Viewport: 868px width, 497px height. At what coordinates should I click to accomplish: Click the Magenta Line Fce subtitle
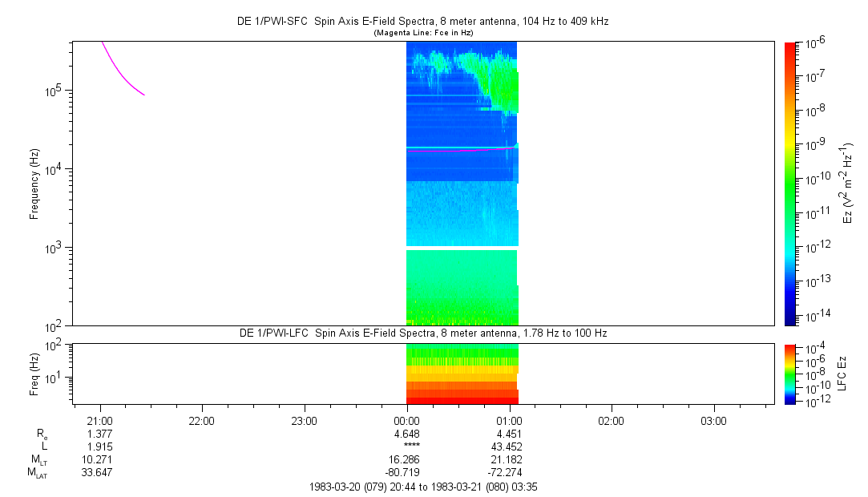(x=423, y=32)
